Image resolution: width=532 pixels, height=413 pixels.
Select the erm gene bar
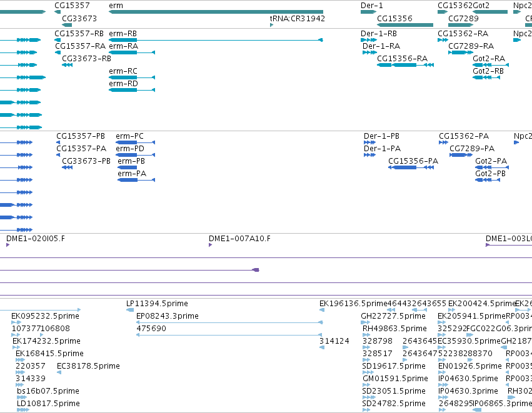click(x=216, y=12)
